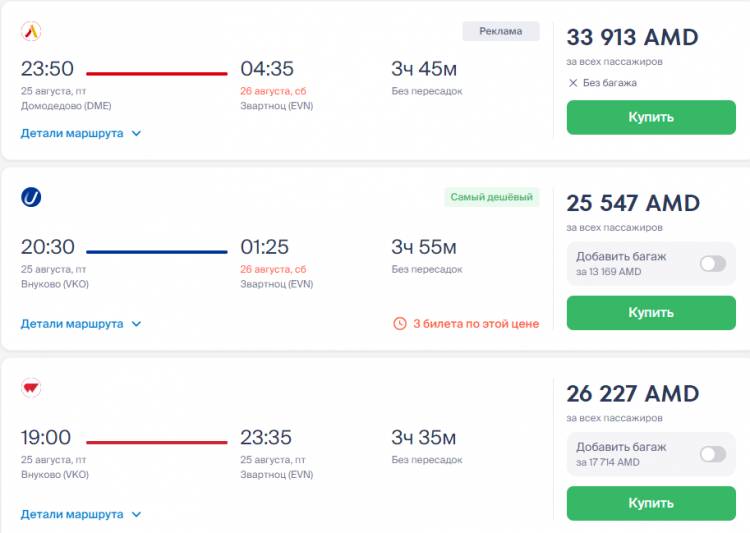Click the red airline logo on the 19:00 flight
The height and width of the screenshot is (533, 750).
pyautogui.click(x=31, y=388)
